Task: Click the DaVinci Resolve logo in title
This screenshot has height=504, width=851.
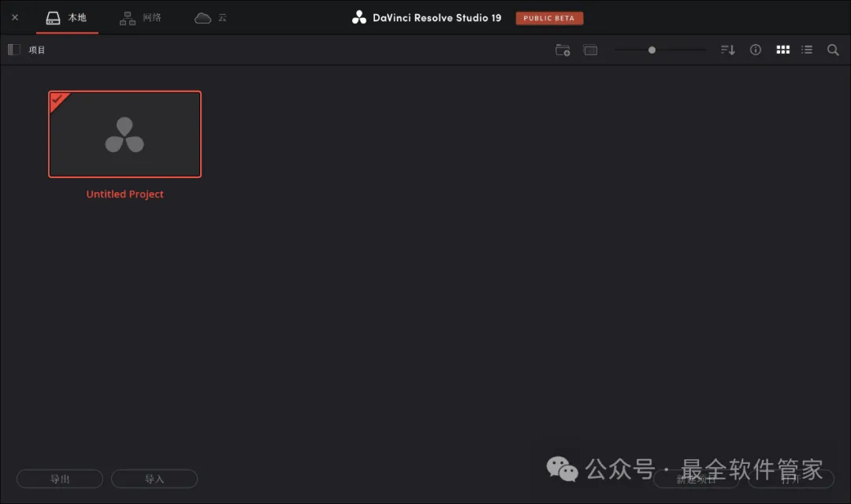Action: click(359, 17)
